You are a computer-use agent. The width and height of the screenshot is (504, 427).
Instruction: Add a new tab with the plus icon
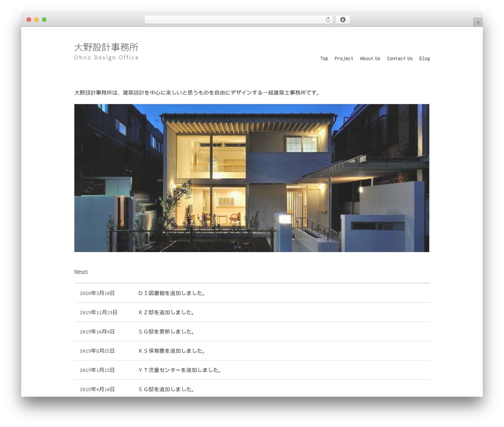[x=478, y=22]
